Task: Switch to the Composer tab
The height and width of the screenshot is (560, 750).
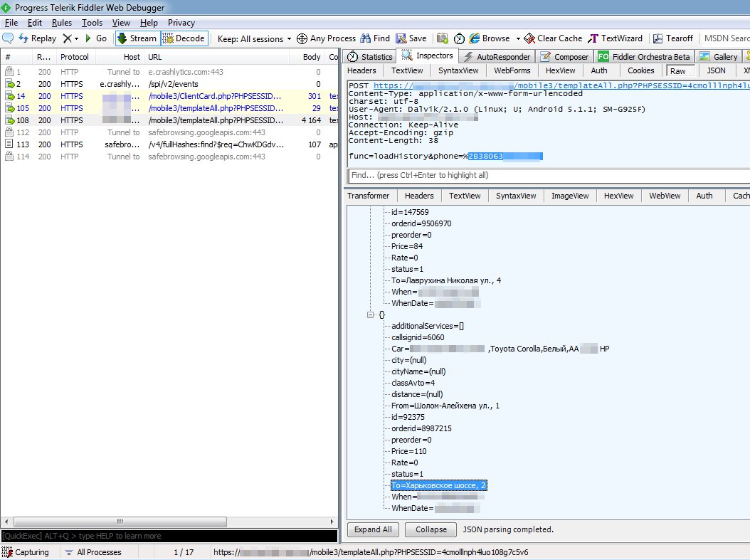Action: [x=564, y=57]
